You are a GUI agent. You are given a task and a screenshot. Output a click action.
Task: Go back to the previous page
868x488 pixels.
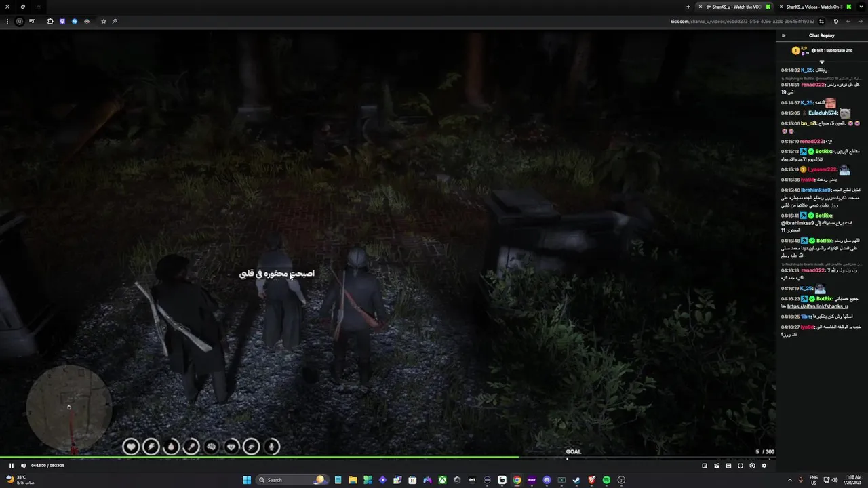[x=860, y=21]
